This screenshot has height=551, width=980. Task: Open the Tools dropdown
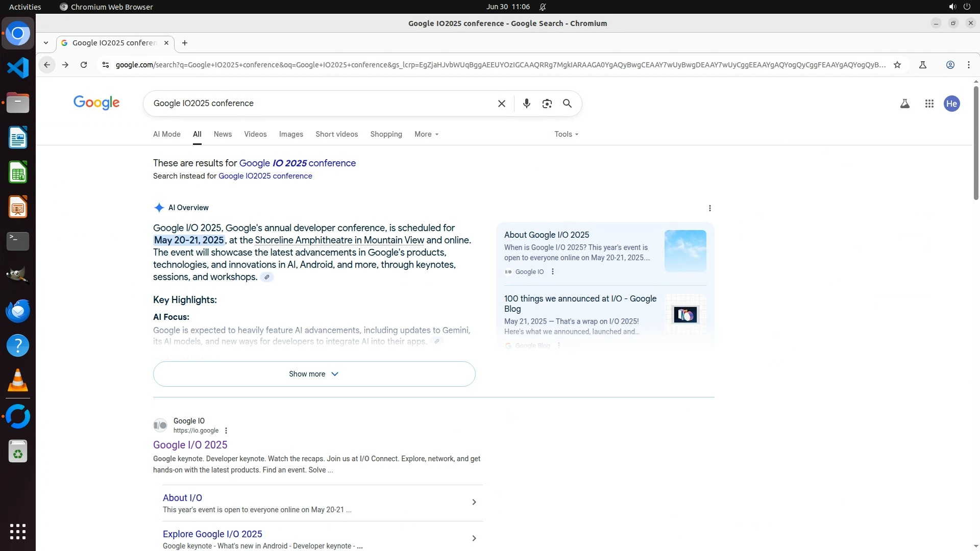tap(566, 134)
